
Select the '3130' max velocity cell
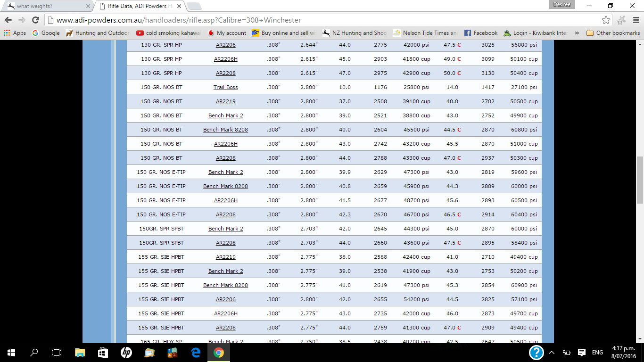click(487, 73)
